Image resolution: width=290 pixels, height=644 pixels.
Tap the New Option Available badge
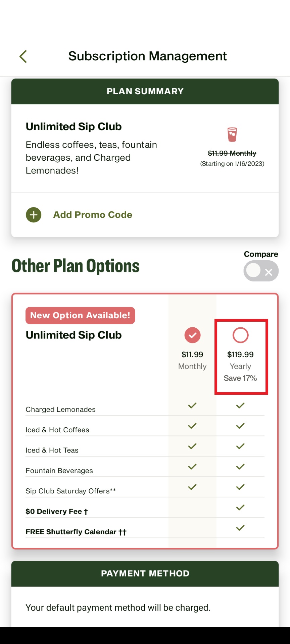click(x=80, y=315)
